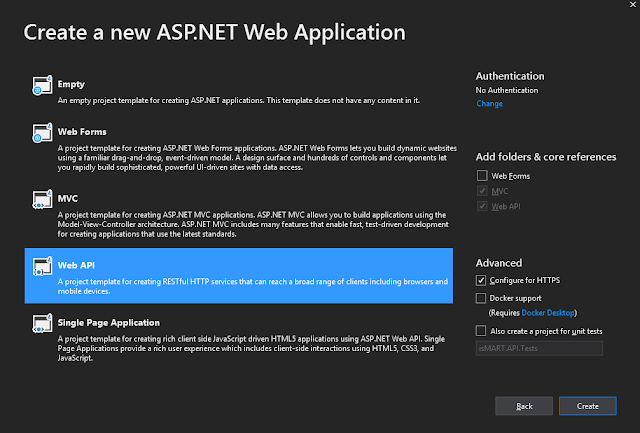The height and width of the screenshot is (433, 640).
Task: Close the dialog with the X button
Action: click(x=633, y=4)
